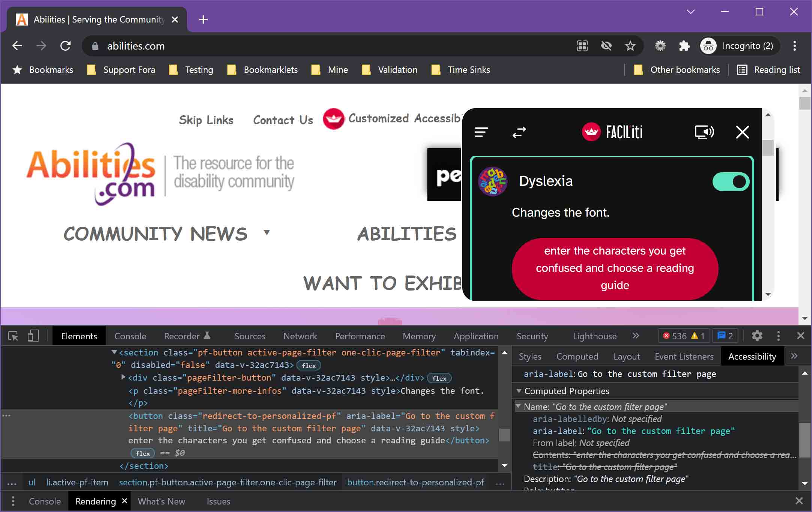Open a new browser tab
812x512 pixels.
[x=203, y=20]
